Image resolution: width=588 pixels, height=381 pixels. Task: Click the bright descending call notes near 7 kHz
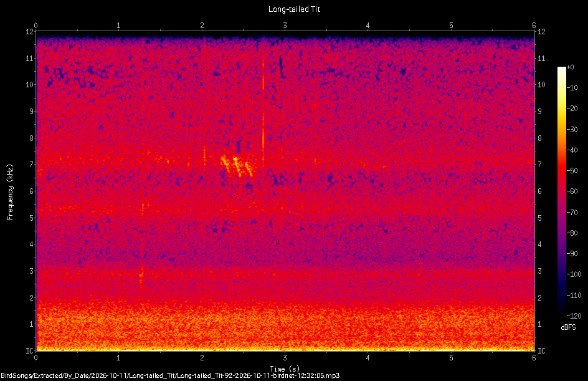[236, 165]
